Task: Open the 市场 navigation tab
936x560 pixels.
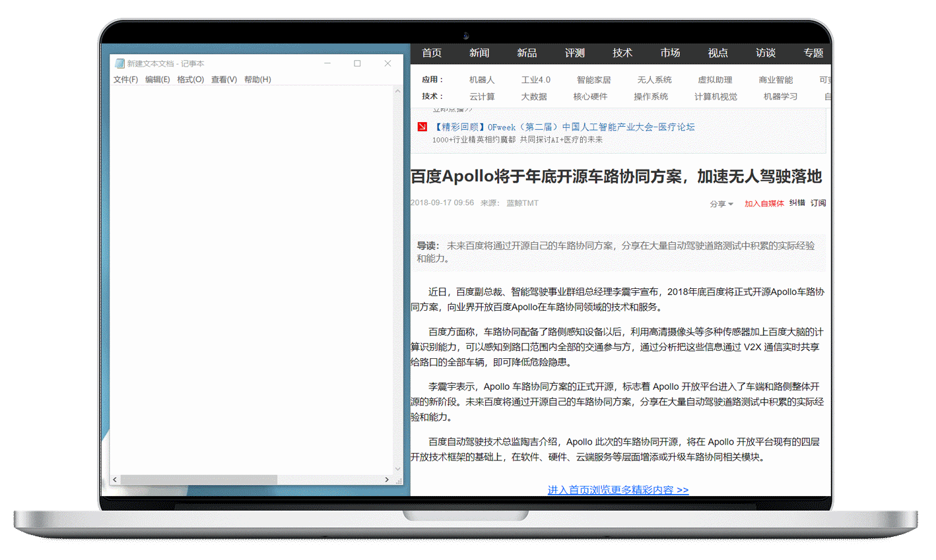Action: (670, 53)
